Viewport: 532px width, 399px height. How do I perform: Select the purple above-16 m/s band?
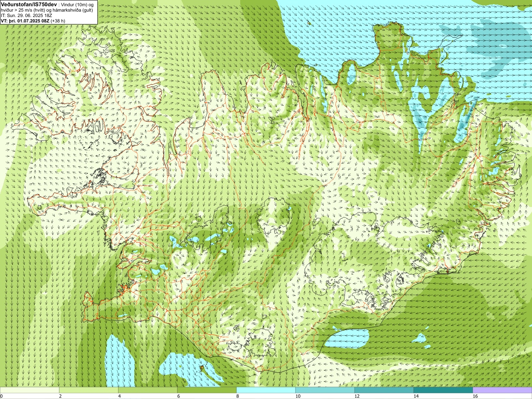point(502,390)
